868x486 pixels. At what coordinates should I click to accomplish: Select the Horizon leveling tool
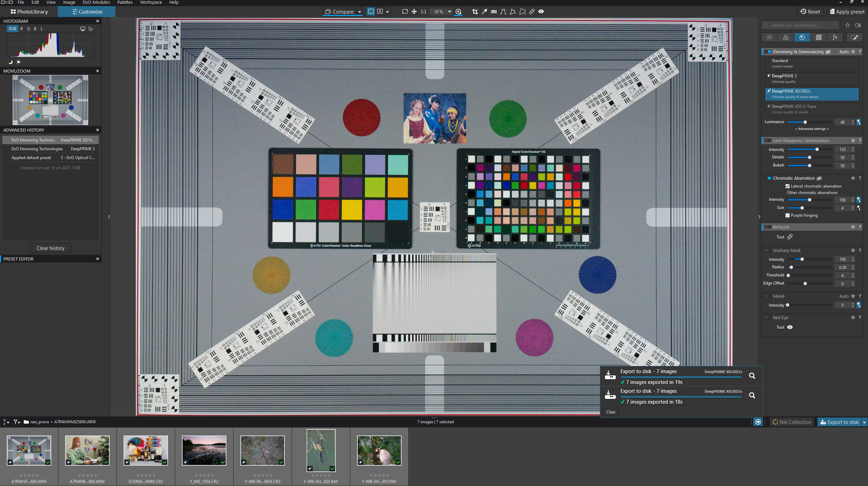point(494,12)
